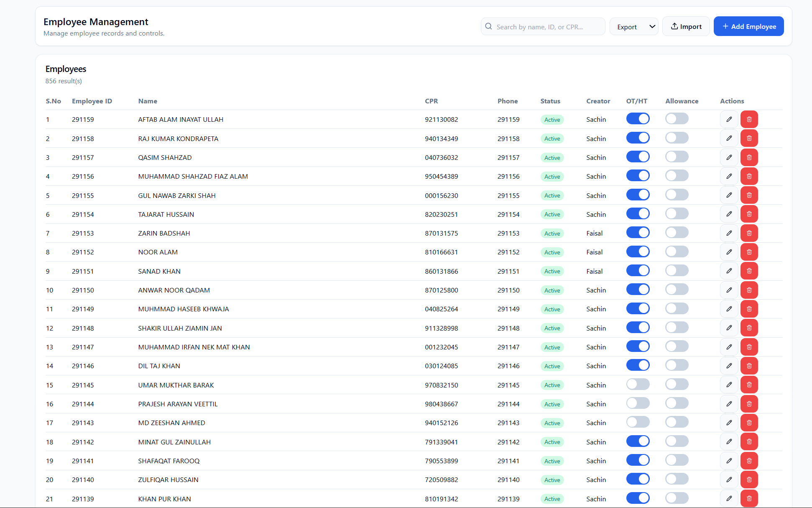Click the Name column header

click(148, 101)
